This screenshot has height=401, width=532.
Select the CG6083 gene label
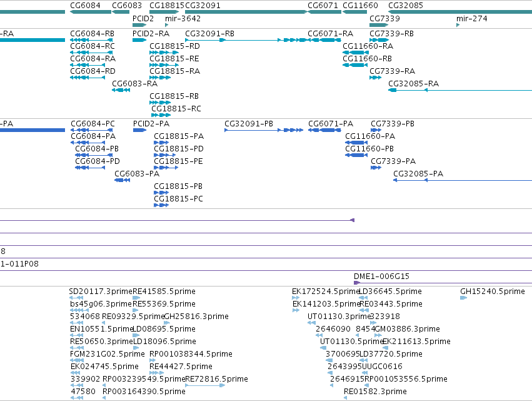click(x=127, y=6)
